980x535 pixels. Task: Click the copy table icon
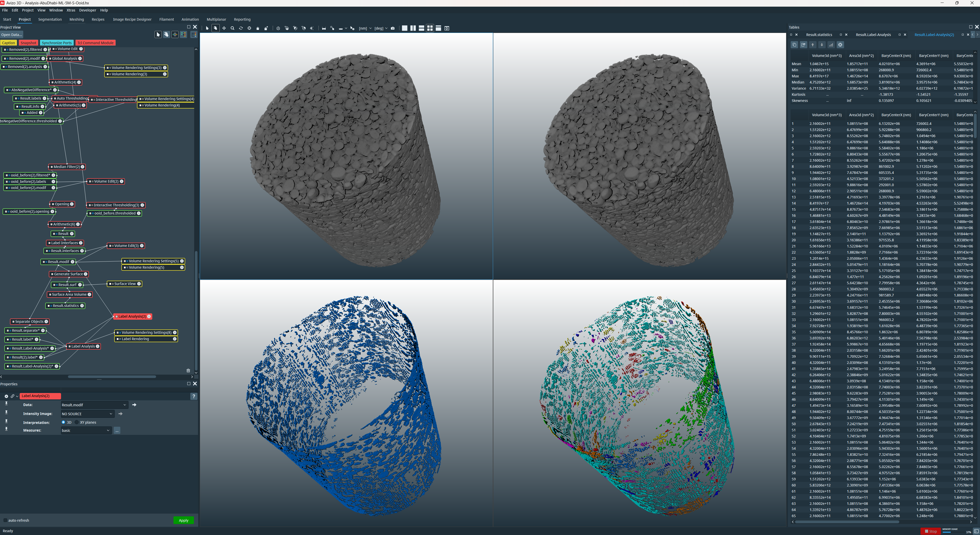point(794,45)
